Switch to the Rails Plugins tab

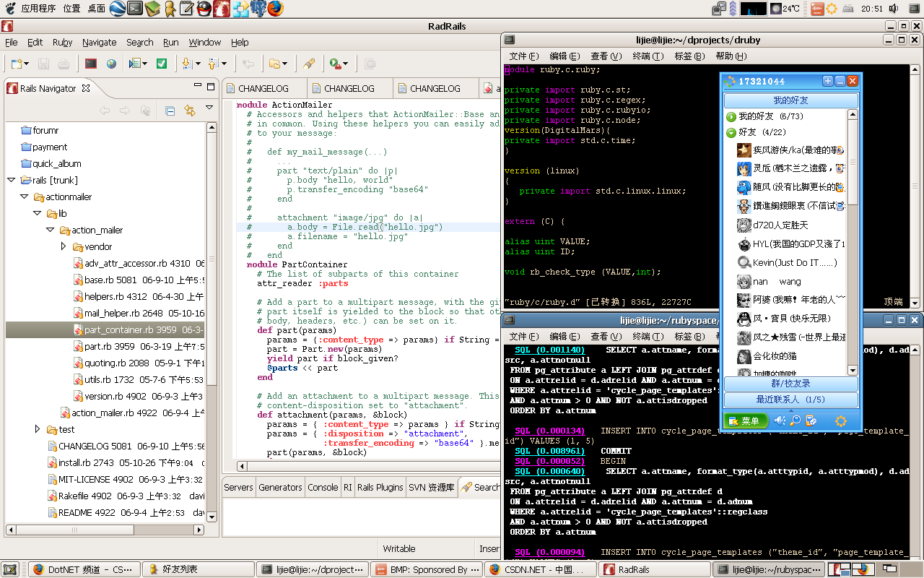tap(380, 487)
